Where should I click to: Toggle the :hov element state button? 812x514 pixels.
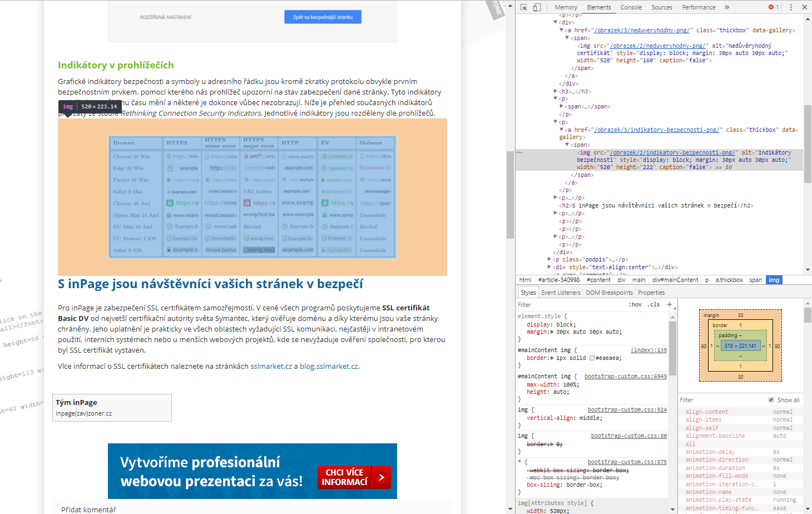635,305
